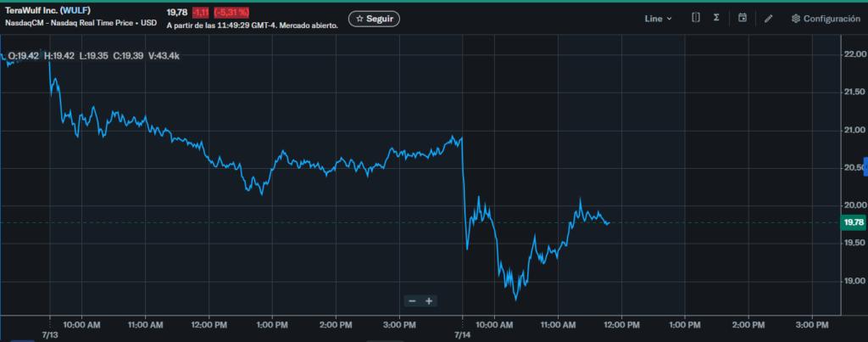This screenshot has height=342, width=868.
Task: Click the 22,00 price axis label
Action: (854, 54)
